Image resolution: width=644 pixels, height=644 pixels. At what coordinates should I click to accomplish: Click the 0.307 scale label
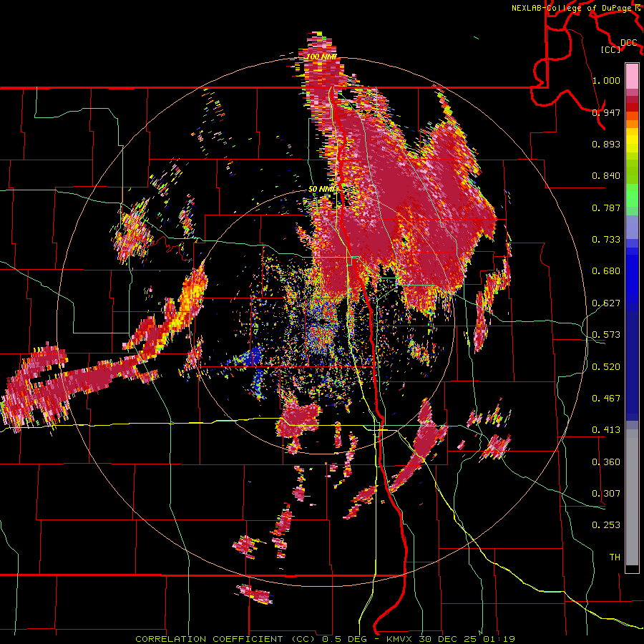click(606, 494)
